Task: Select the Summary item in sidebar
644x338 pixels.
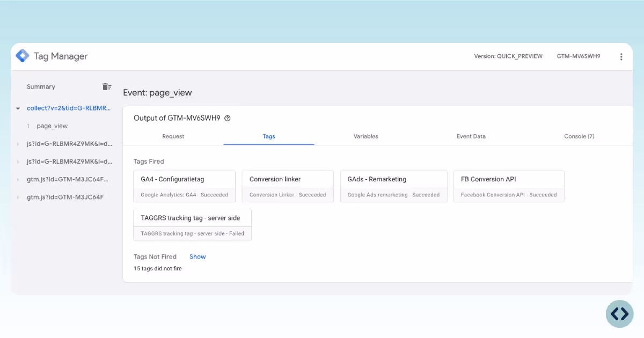Action: click(41, 86)
